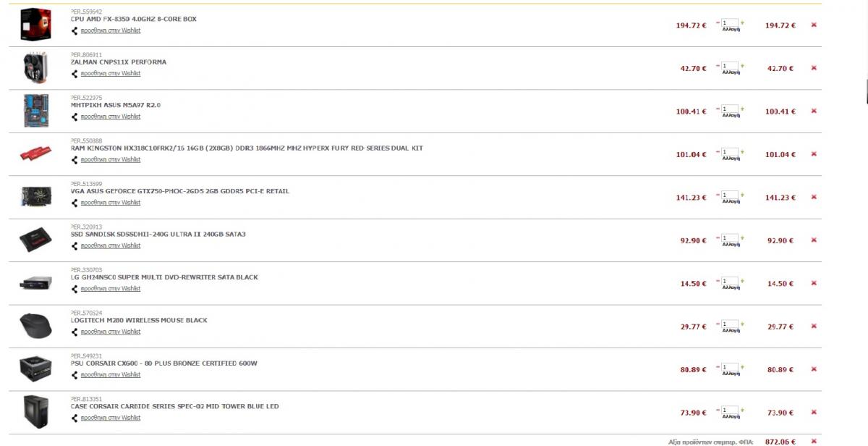
Task: Add Zalman CNPS11X Performa to Wishlist
Action: tap(110, 73)
